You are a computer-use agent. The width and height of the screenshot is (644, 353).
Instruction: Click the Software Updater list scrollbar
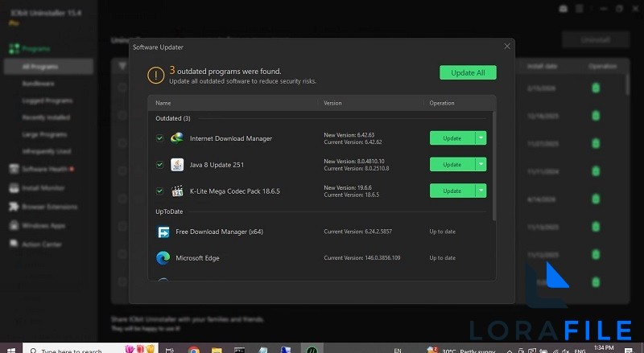coord(494,166)
